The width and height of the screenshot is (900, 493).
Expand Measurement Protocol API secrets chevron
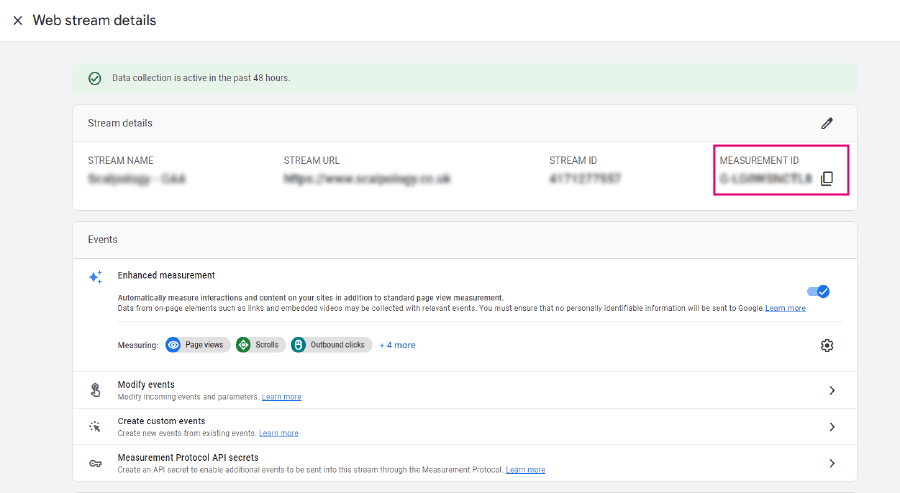click(x=832, y=463)
